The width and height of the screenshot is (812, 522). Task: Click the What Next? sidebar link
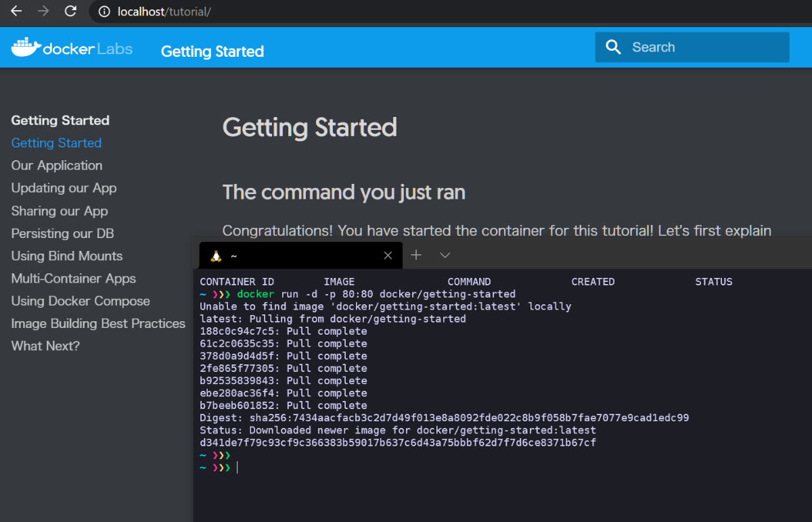pyautogui.click(x=45, y=346)
